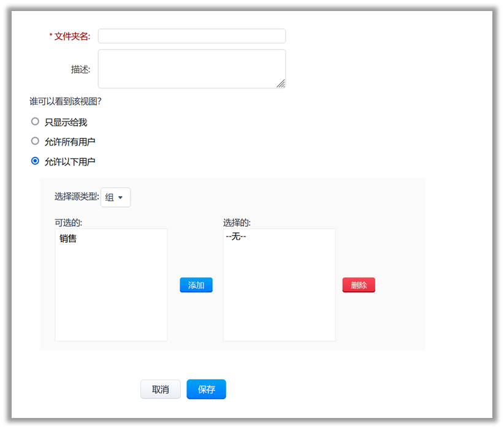Select the 只显示给我 radio button
This screenshot has height=429, width=504.
pyautogui.click(x=35, y=122)
